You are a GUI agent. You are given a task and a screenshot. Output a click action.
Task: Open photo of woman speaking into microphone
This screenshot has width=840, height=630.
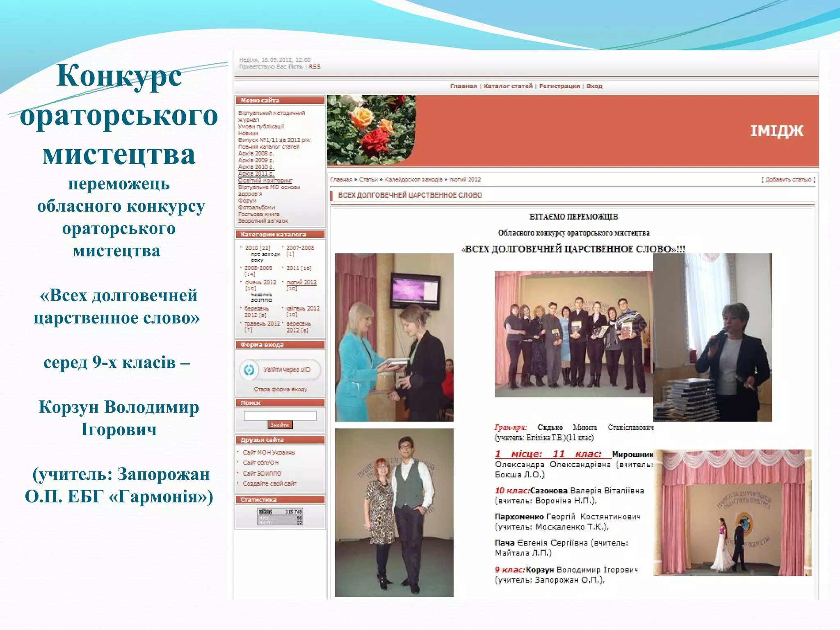712,337
